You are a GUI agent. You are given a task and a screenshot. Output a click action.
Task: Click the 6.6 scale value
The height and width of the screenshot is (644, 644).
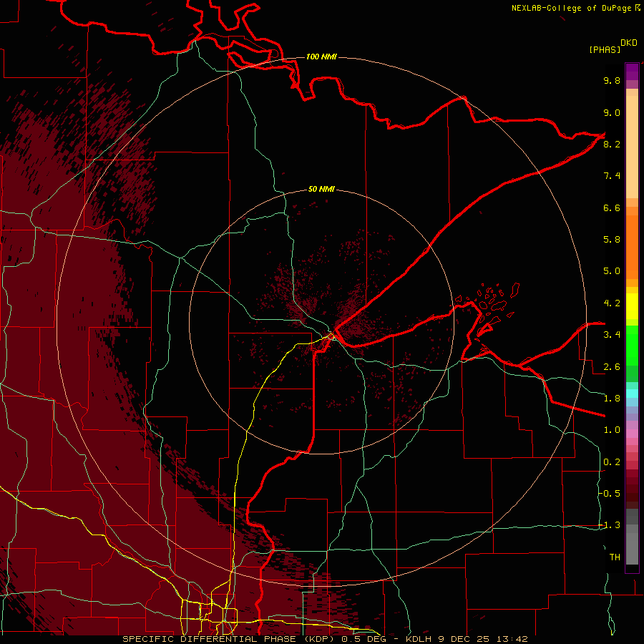click(x=612, y=208)
